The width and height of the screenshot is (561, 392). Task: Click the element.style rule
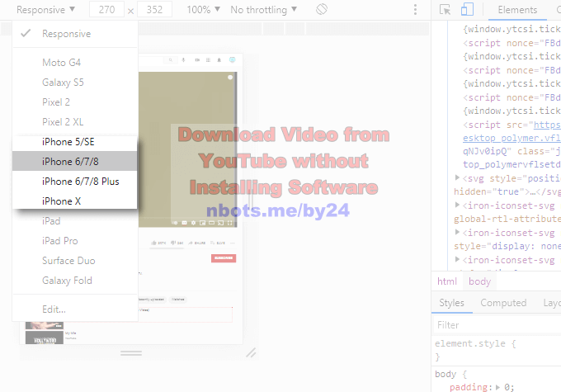(x=475, y=343)
